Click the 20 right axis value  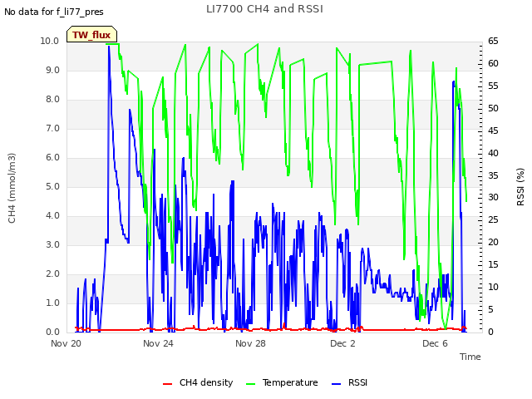(493, 242)
